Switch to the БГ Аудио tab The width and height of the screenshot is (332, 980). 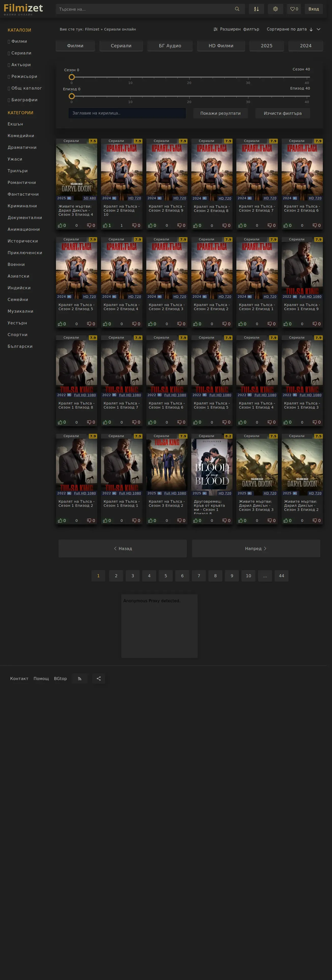coord(170,46)
